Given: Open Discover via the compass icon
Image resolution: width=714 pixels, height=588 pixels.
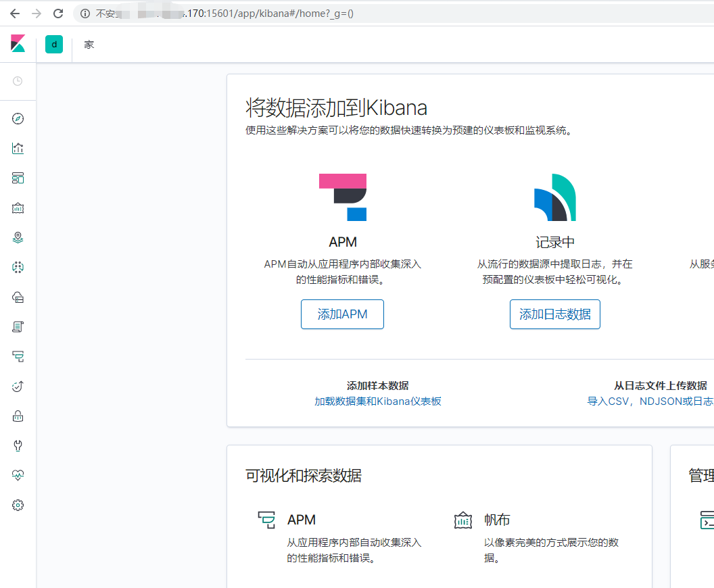Looking at the screenshot, I should pyautogui.click(x=18, y=119).
